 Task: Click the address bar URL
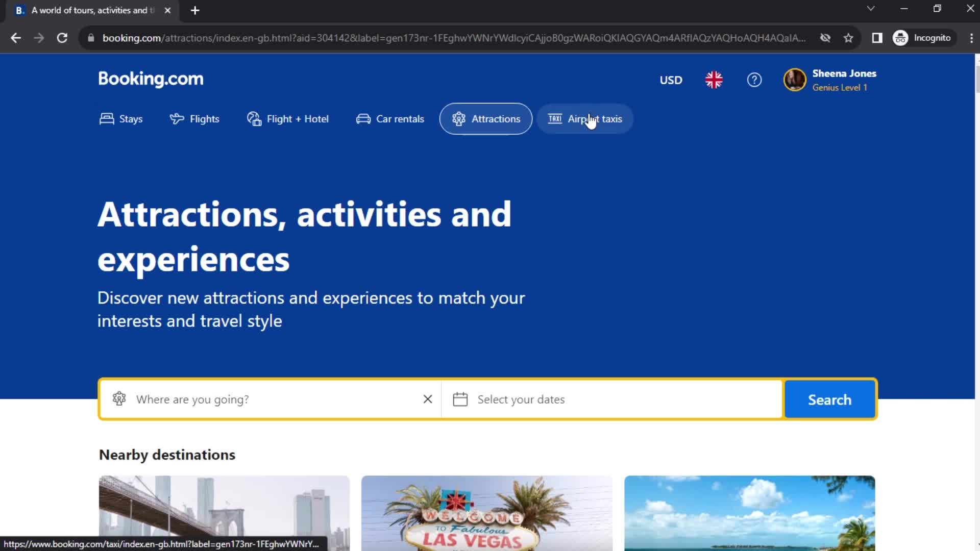pyautogui.click(x=454, y=38)
